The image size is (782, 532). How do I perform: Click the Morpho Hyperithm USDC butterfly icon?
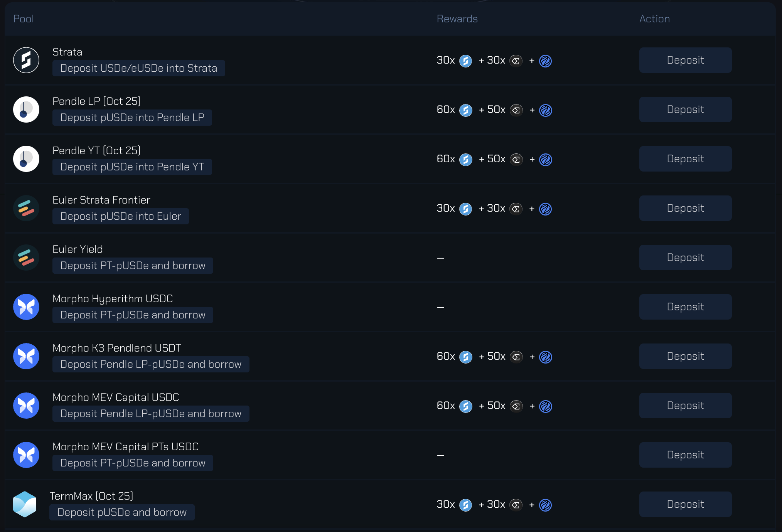[x=26, y=307]
